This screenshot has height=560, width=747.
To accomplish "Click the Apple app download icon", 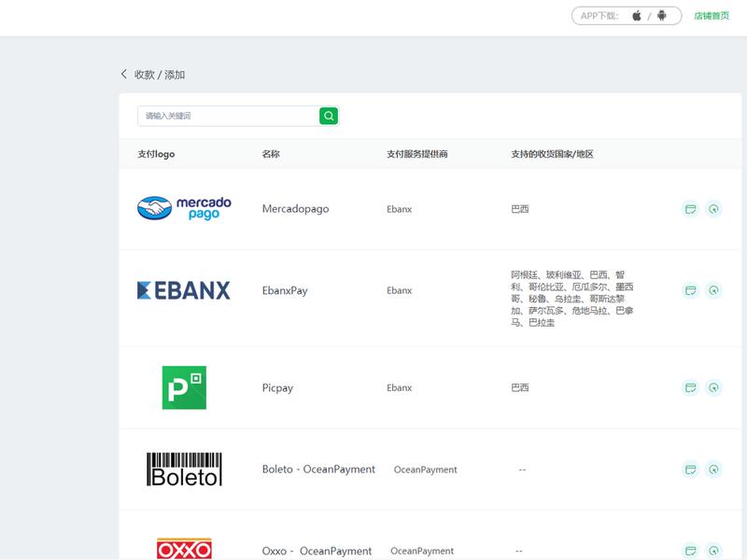I will (x=637, y=16).
